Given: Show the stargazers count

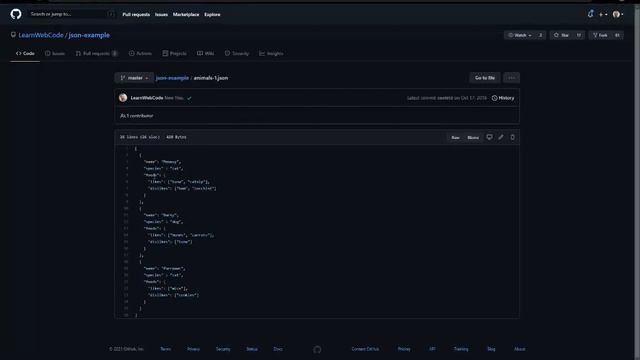Looking at the screenshot, I should (579, 36).
